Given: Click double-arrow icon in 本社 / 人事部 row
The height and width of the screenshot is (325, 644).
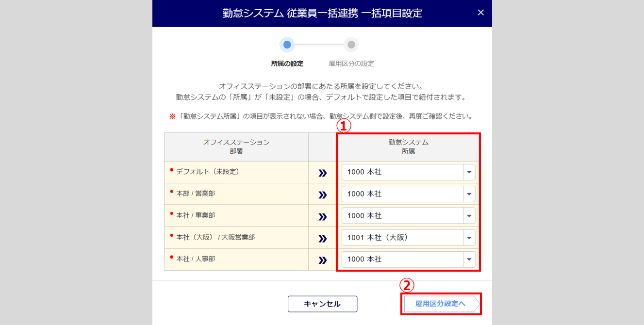Looking at the screenshot, I should (x=322, y=260).
